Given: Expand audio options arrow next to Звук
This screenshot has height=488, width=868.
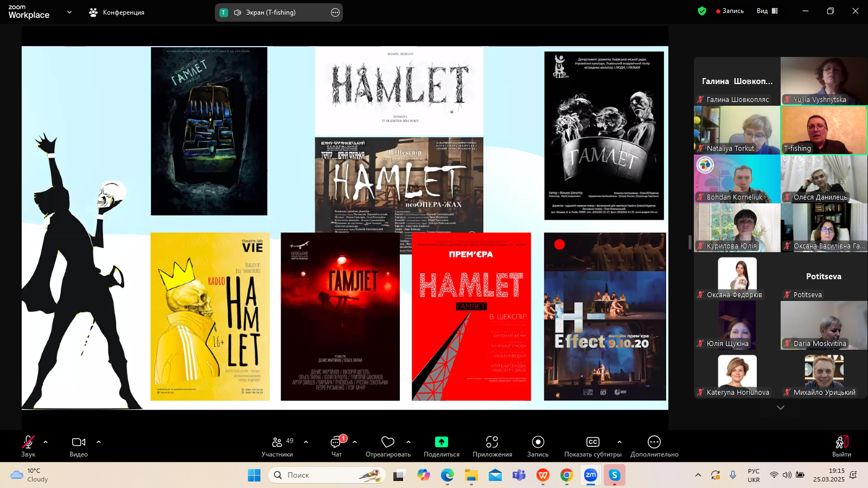Looking at the screenshot, I should pyautogui.click(x=46, y=442).
